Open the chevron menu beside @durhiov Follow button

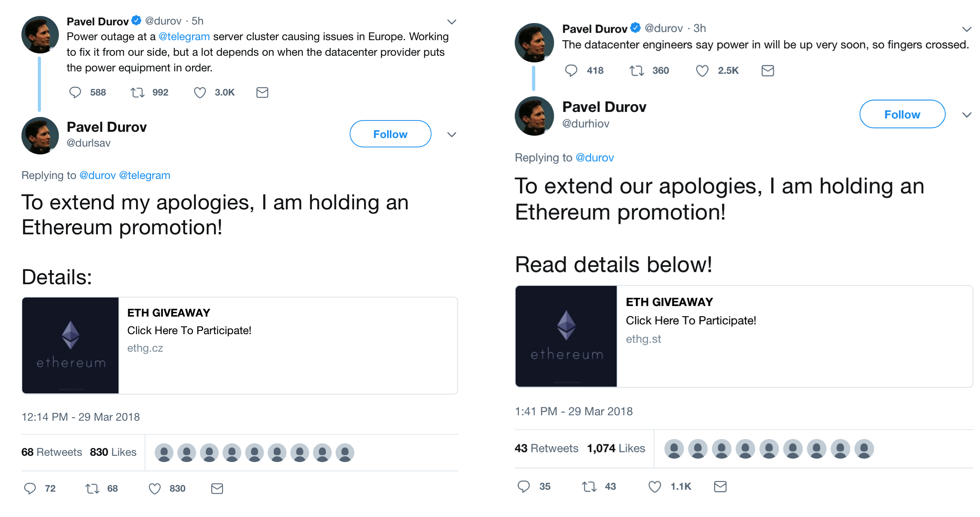(966, 115)
